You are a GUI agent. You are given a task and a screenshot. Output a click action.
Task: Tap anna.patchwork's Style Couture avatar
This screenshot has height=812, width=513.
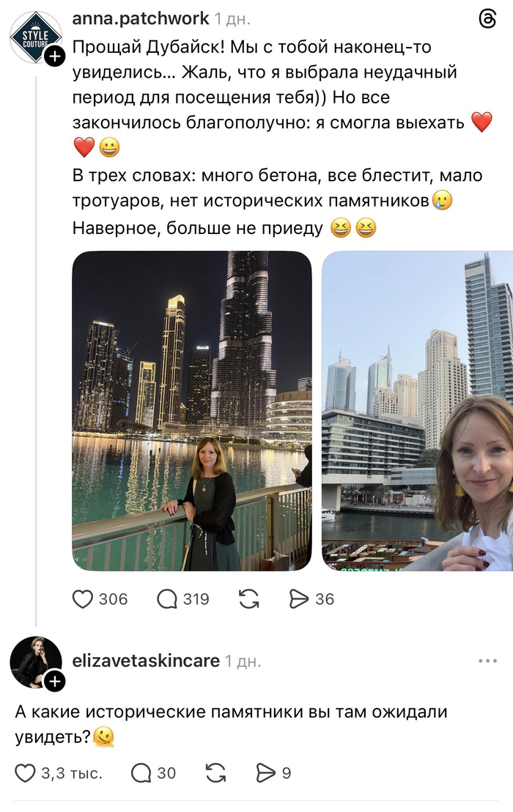(34, 37)
